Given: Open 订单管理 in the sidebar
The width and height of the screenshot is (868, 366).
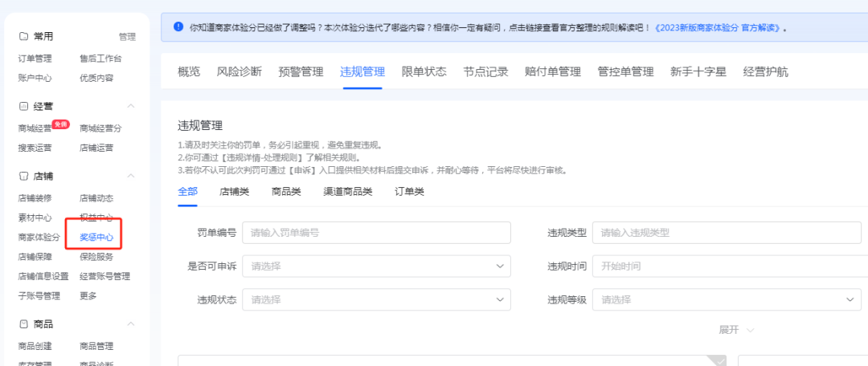Looking at the screenshot, I should click(35, 58).
